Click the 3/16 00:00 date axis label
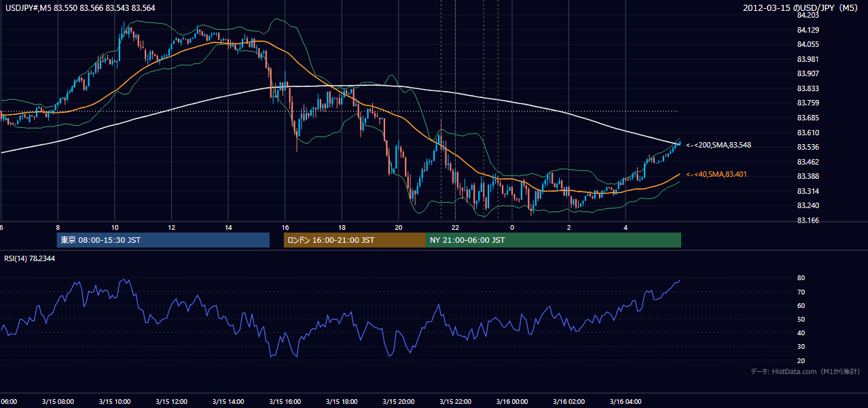 coord(512,402)
